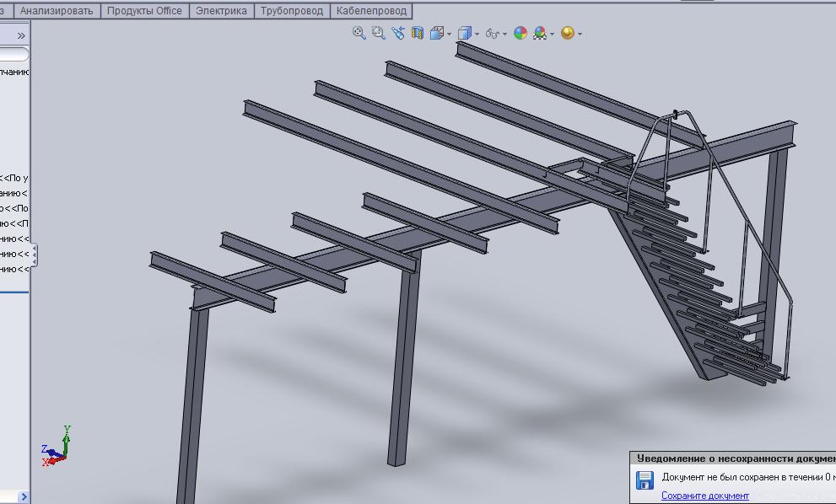Click the View Orientation cube icon

tap(436, 33)
